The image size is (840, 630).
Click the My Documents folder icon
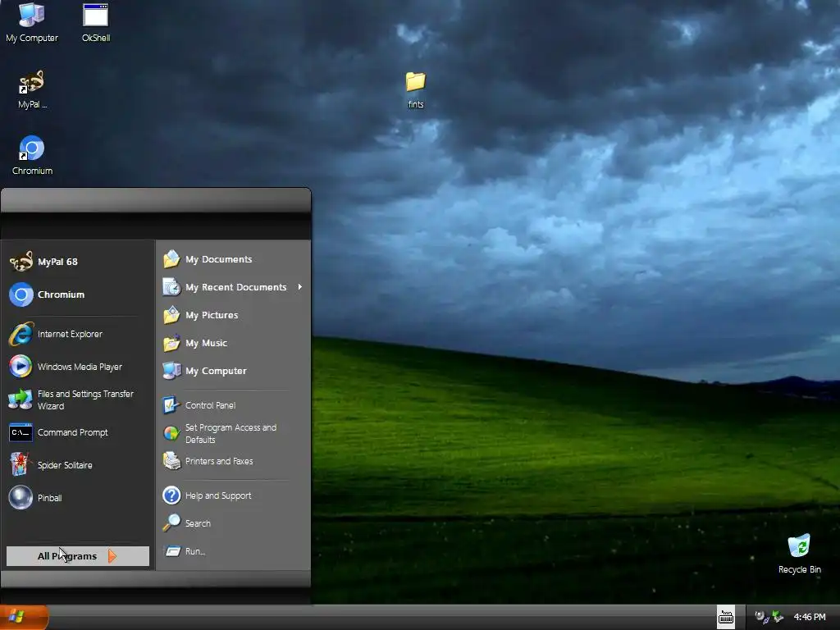click(x=171, y=259)
